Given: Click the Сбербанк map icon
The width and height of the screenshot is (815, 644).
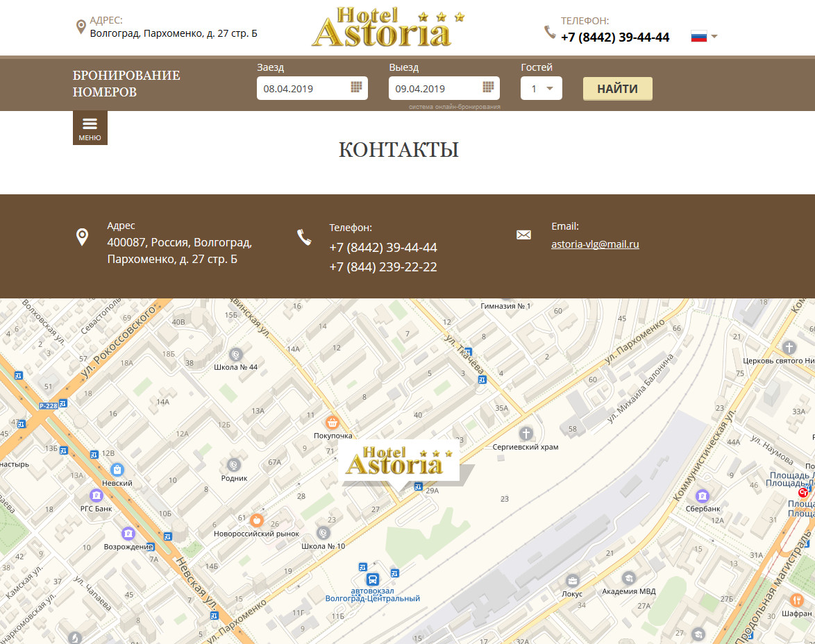Looking at the screenshot, I should (x=703, y=495).
